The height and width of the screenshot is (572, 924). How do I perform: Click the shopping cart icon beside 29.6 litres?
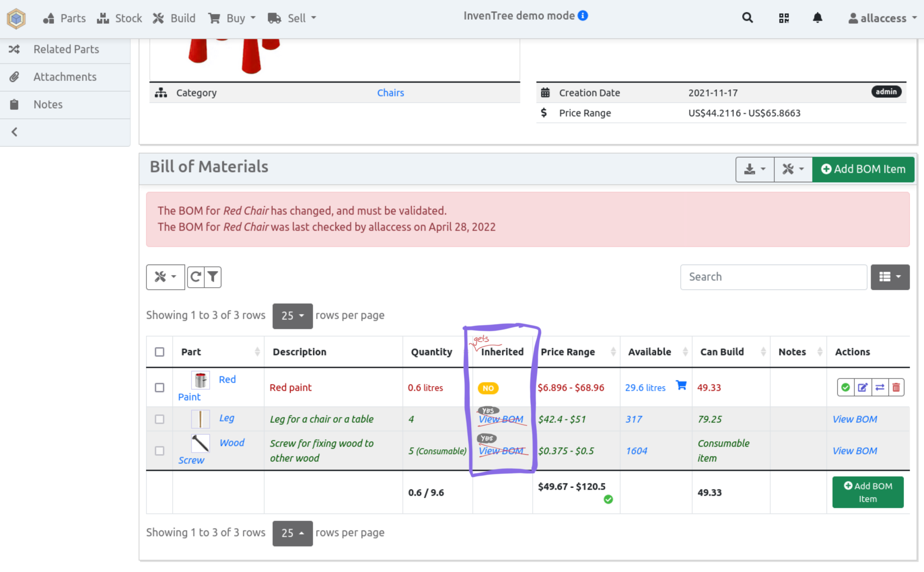(x=681, y=385)
